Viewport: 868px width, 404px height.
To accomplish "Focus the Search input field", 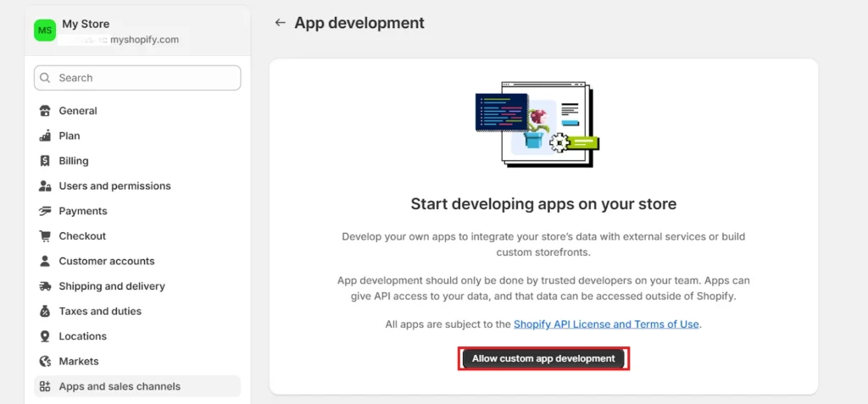I will tap(144, 78).
